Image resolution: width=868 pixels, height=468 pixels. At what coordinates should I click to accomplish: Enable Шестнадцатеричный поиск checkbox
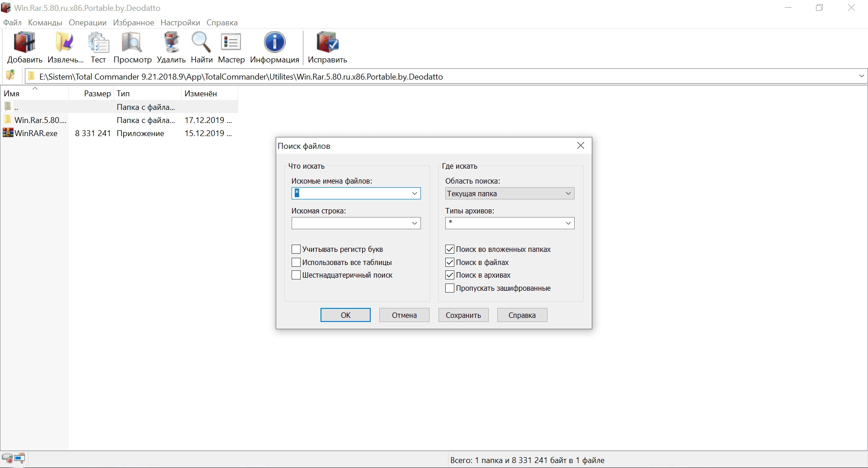[x=296, y=275]
